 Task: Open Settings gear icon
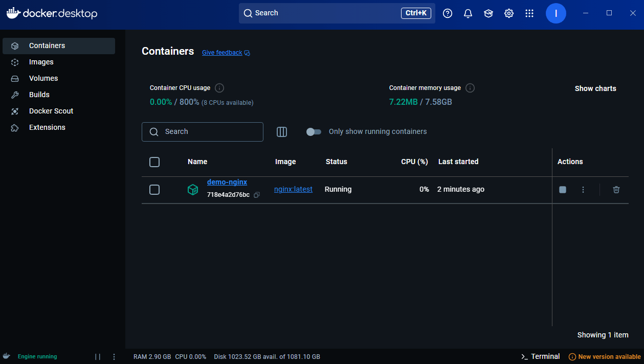click(509, 13)
